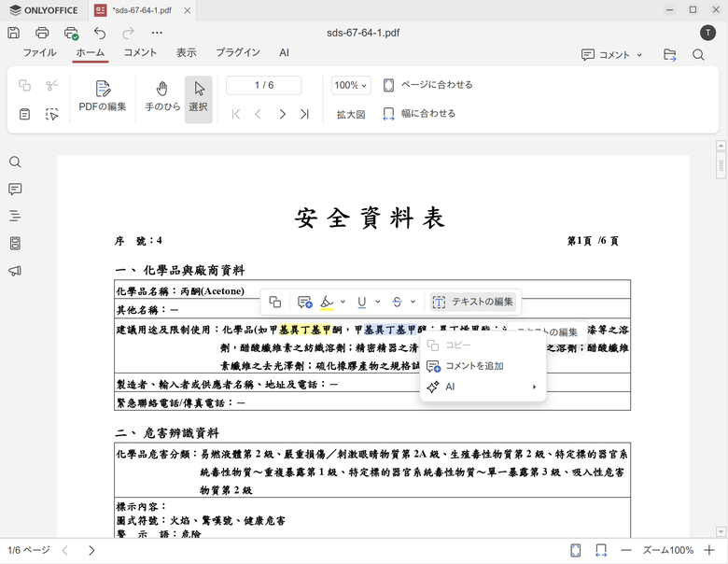Open file location with the folder icon
This screenshot has width=728, height=564.
pos(669,55)
